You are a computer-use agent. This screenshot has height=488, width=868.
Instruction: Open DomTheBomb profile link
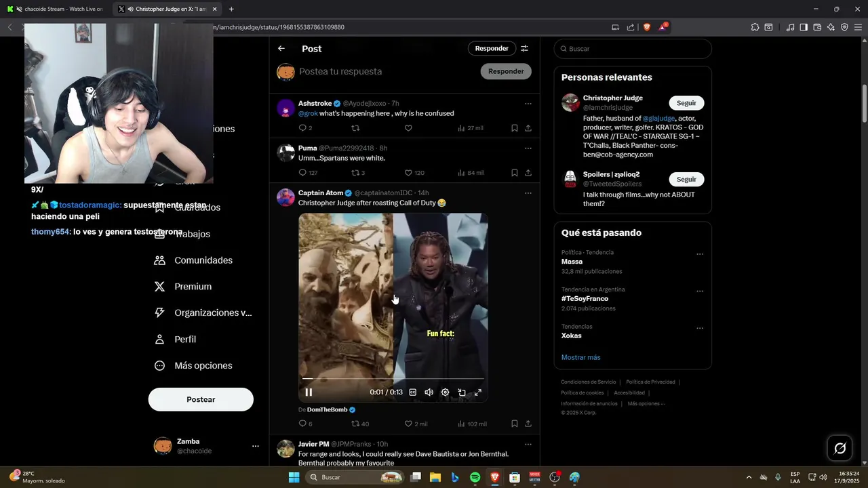click(x=327, y=410)
